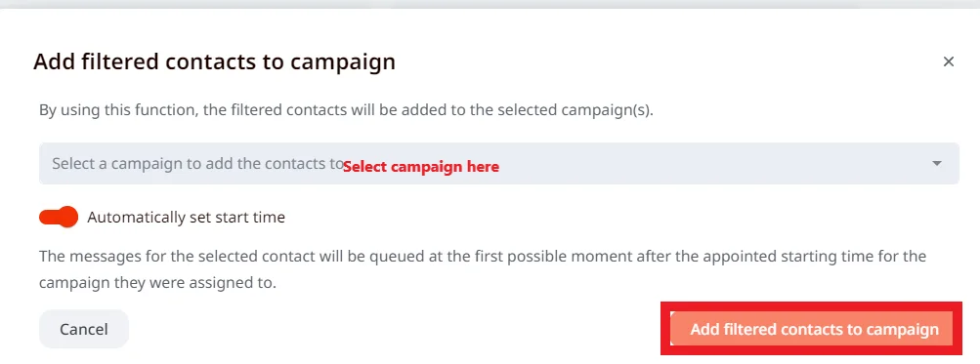The image size is (980, 364).
Task: Disable the Automatically set start time switch
Action: 59,217
